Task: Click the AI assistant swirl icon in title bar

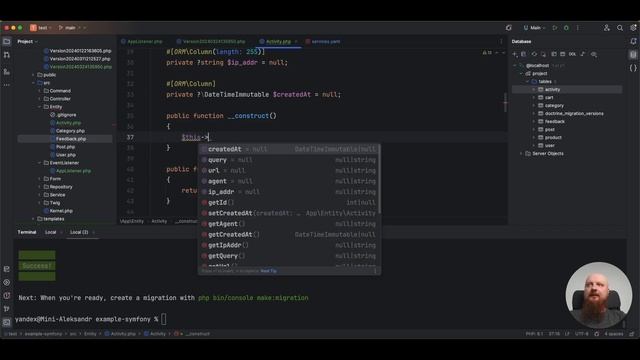Action: click(x=509, y=28)
